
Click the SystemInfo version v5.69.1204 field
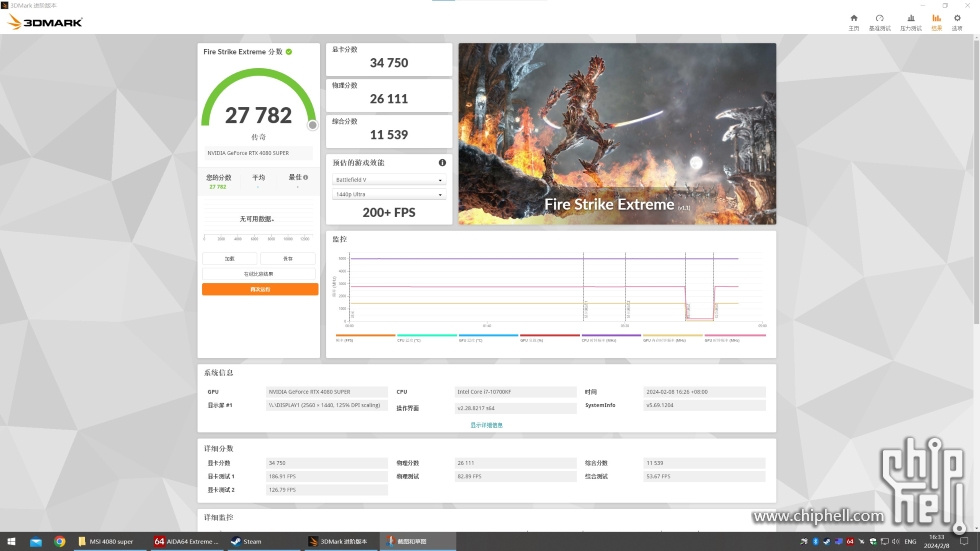tap(704, 405)
